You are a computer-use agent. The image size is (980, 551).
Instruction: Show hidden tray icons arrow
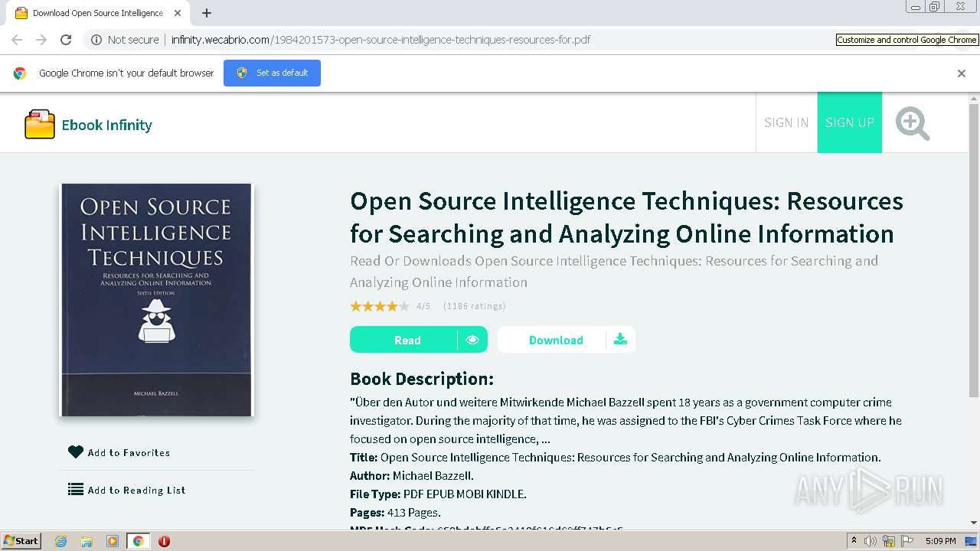pyautogui.click(x=854, y=541)
